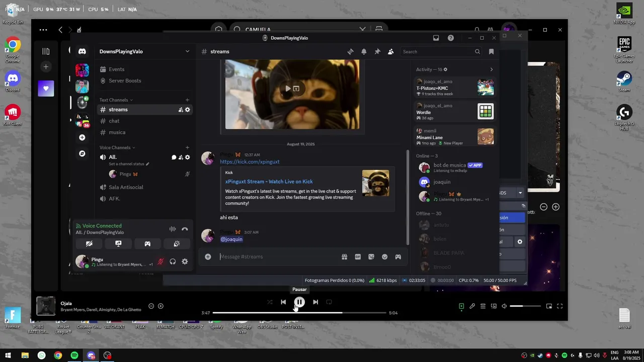Open Discord direct messages home icon
The height and width of the screenshot is (362, 644).
82,51
